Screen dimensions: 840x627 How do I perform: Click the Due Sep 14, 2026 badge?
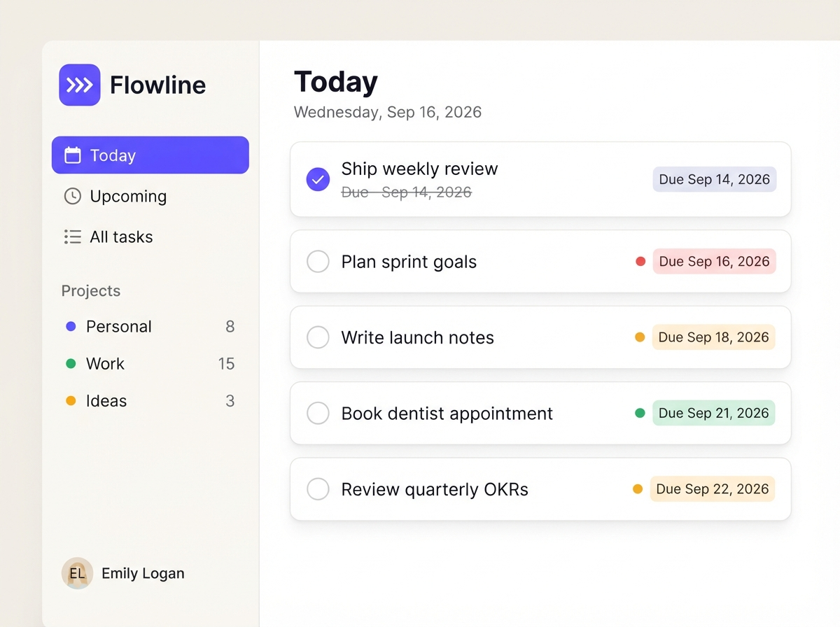coord(715,179)
